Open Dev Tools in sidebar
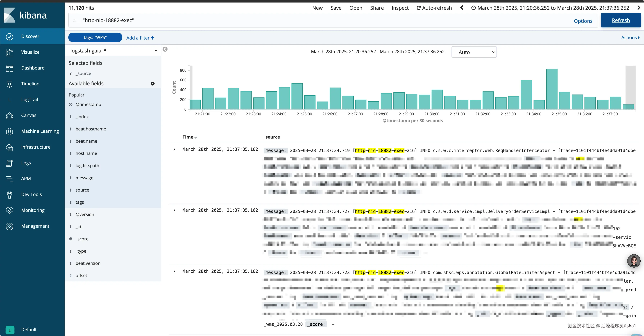Image resolution: width=644 pixels, height=336 pixels. tap(31, 194)
